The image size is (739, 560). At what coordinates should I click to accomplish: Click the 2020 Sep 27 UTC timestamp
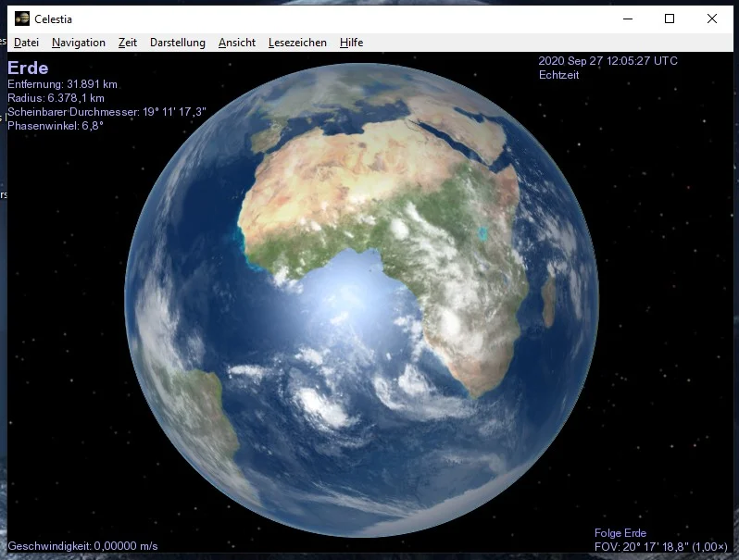pyautogui.click(x=607, y=61)
